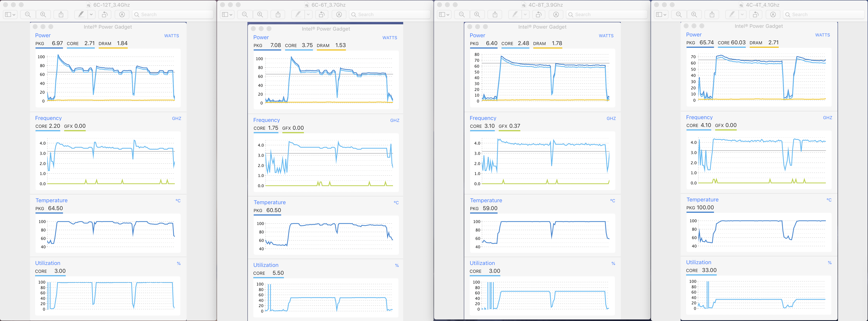Zoom out in the 4C-4T_4.1Ghz window
The width and height of the screenshot is (868, 321).
point(679,15)
